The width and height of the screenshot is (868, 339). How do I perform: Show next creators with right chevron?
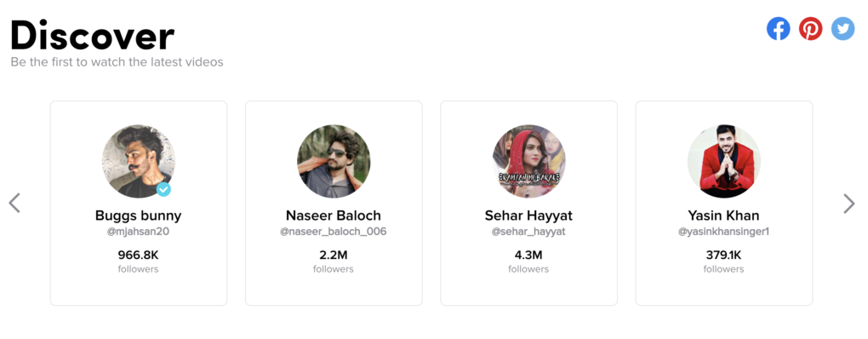pos(848,204)
